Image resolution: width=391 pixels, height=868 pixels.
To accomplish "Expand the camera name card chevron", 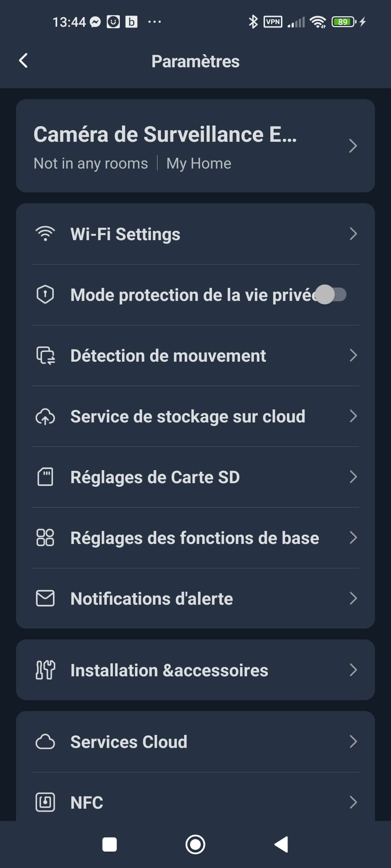I will 353,146.
